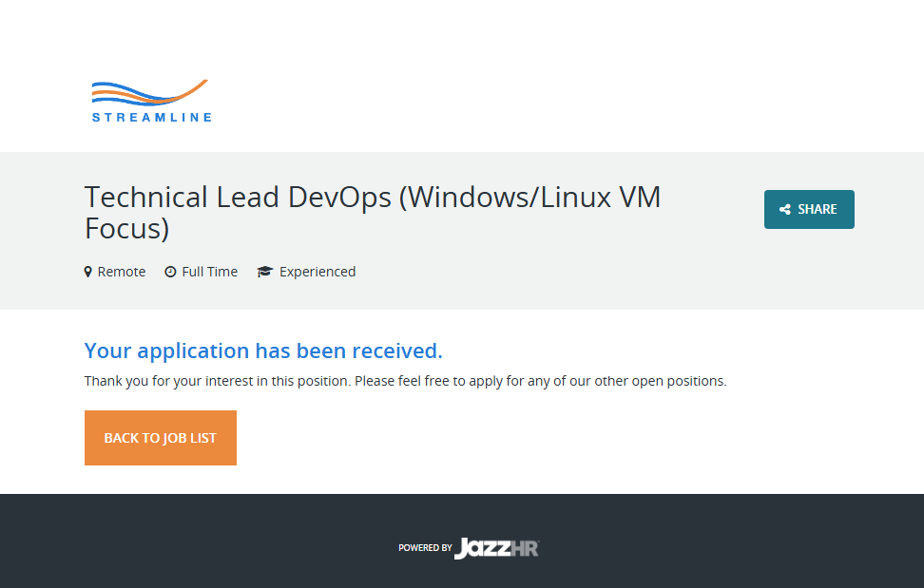The width and height of the screenshot is (924, 588).
Task: Select the Remote location text
Action: pyautogui.click(x=122, y=272)
